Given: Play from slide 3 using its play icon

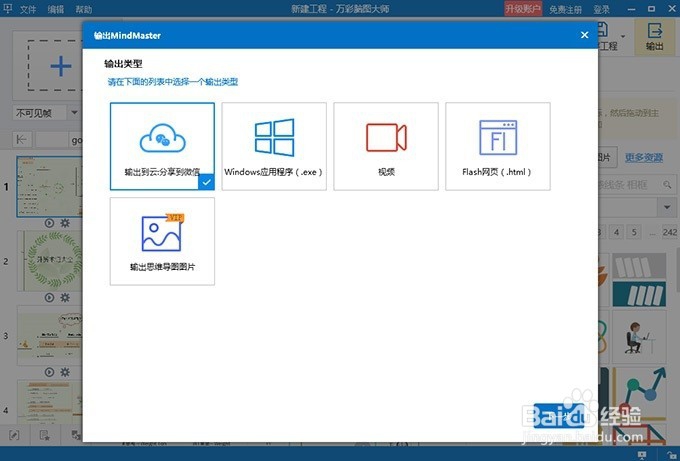Looking at the screenshot, I should pos(49,372).
